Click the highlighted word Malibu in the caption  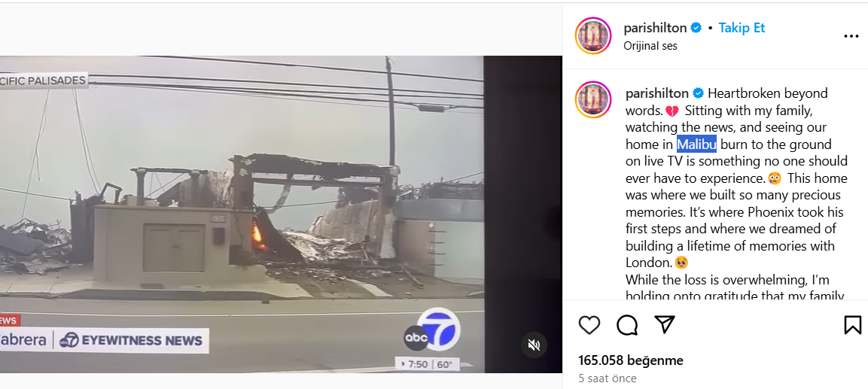tap(696, 144)
